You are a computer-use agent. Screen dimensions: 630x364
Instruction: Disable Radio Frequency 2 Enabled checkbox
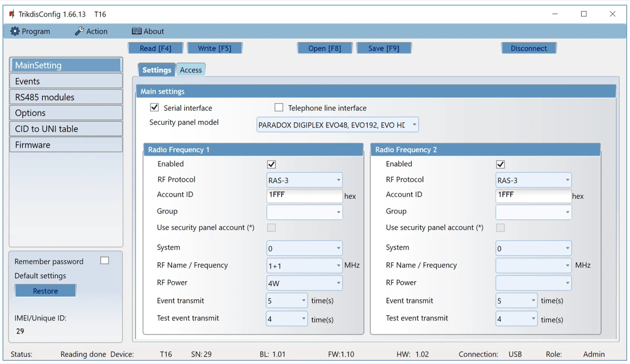[500, 164]
